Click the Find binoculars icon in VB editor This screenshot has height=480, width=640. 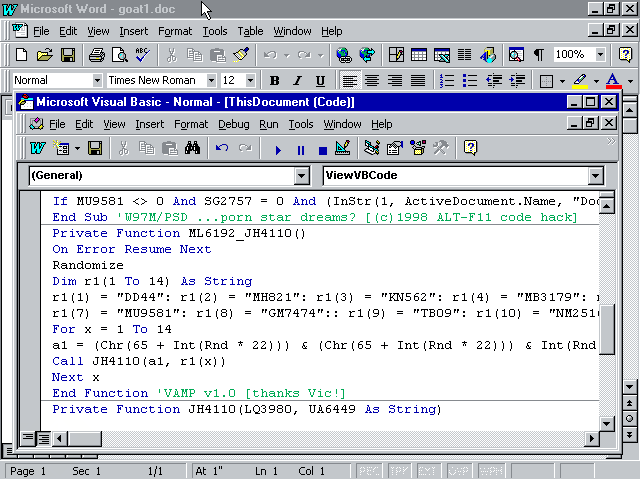(192, 148)
